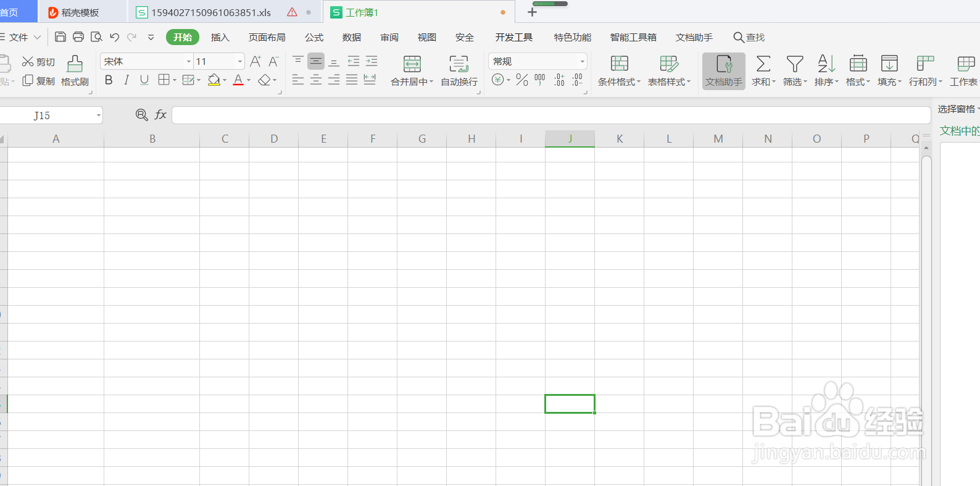
Task: Align text to middle vertically
Action: tap(316, 61)
